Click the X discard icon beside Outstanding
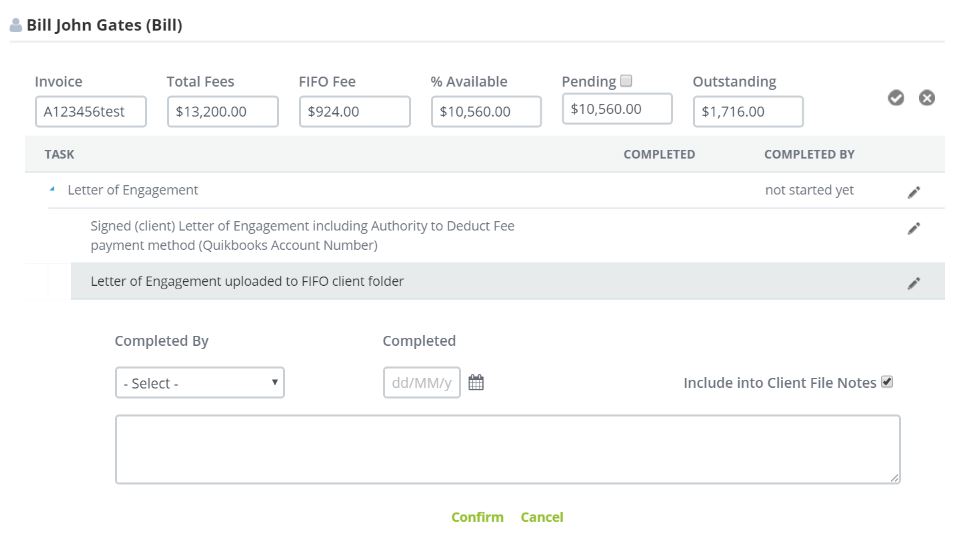 click(927, 98)
